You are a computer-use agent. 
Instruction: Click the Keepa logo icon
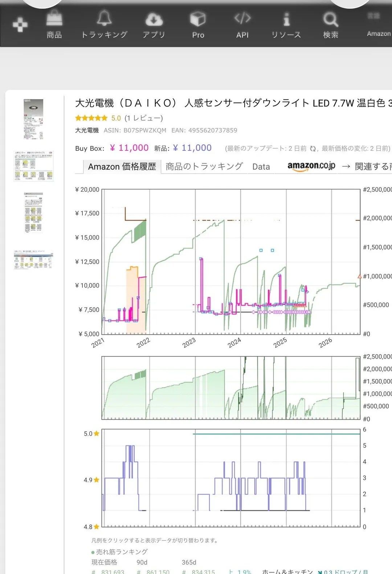tap(20, 25)
